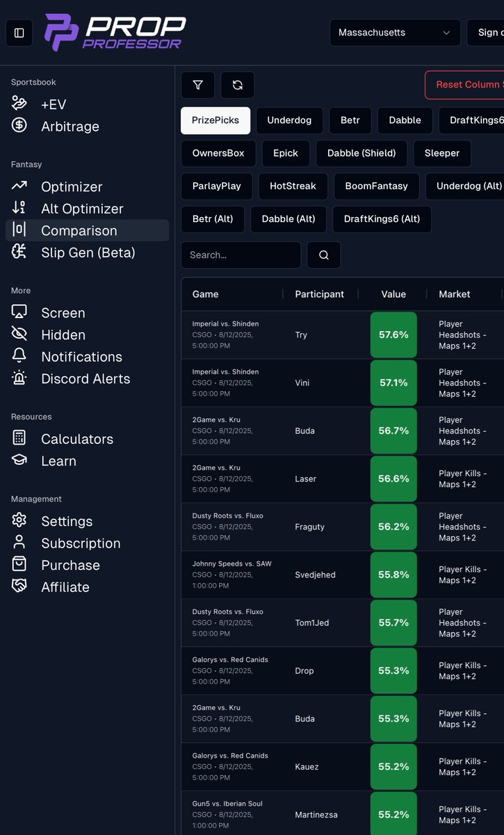
Task: Select the Dabble (Alt) tab
Action: pos(288,218)
